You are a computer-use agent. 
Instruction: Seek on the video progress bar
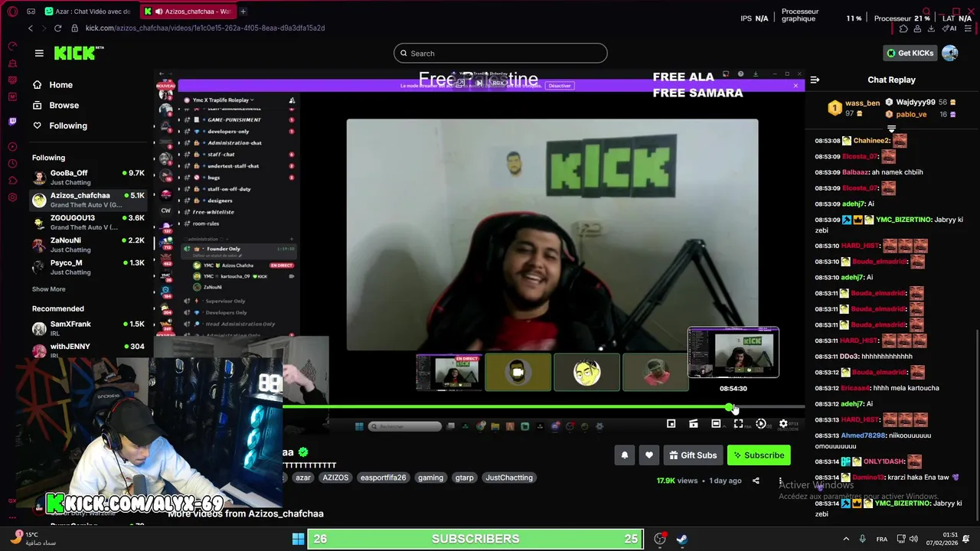[x=544, y=407]
